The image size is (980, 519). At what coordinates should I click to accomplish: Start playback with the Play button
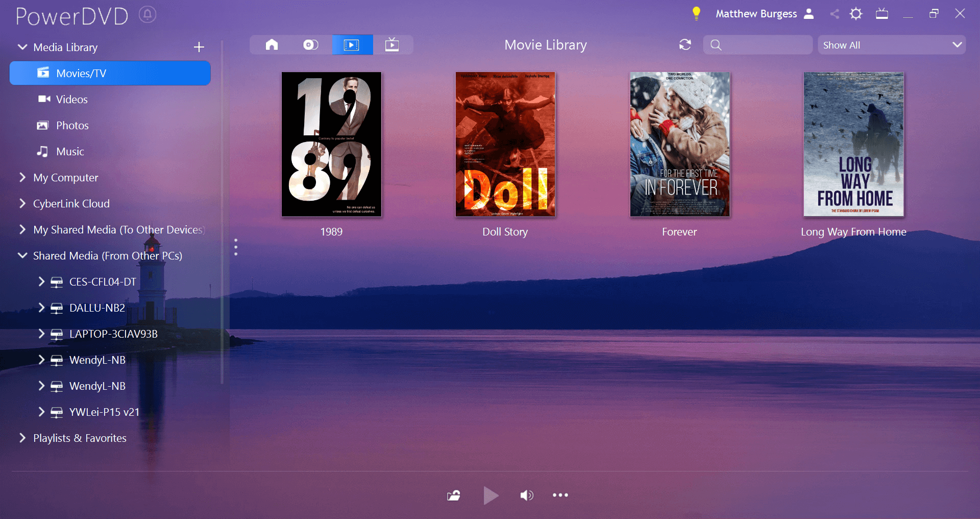(x=491, y=495)
